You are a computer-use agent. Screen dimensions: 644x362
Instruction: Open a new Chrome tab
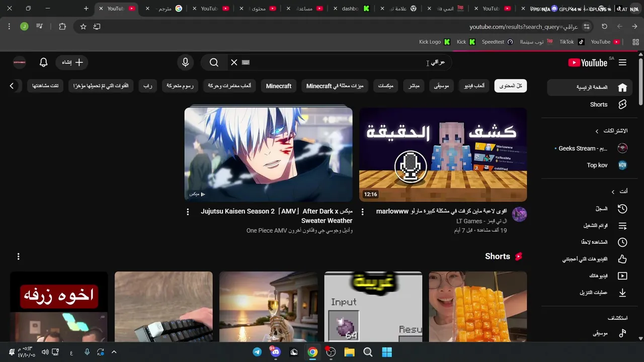pos(86,9)
